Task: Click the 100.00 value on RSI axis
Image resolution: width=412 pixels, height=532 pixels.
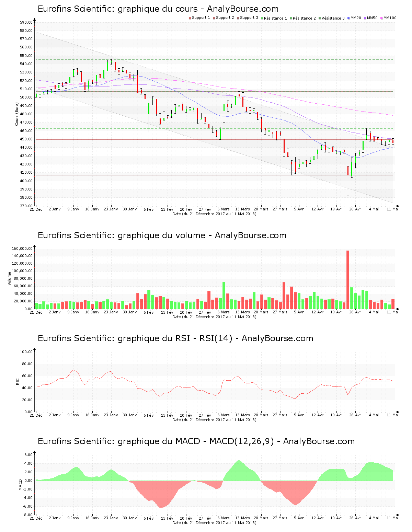Action: tap(26, 352)
